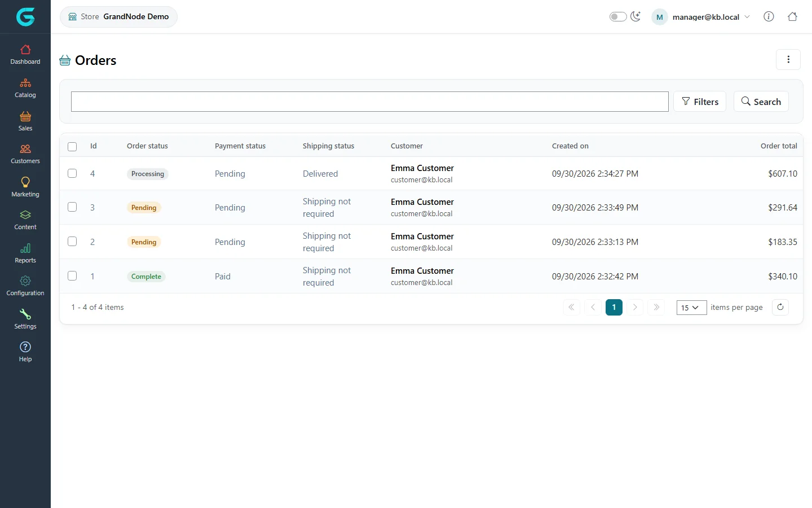Select page 1 in pagination
This screenshot has width=812, height=508.
coord(614,307)
